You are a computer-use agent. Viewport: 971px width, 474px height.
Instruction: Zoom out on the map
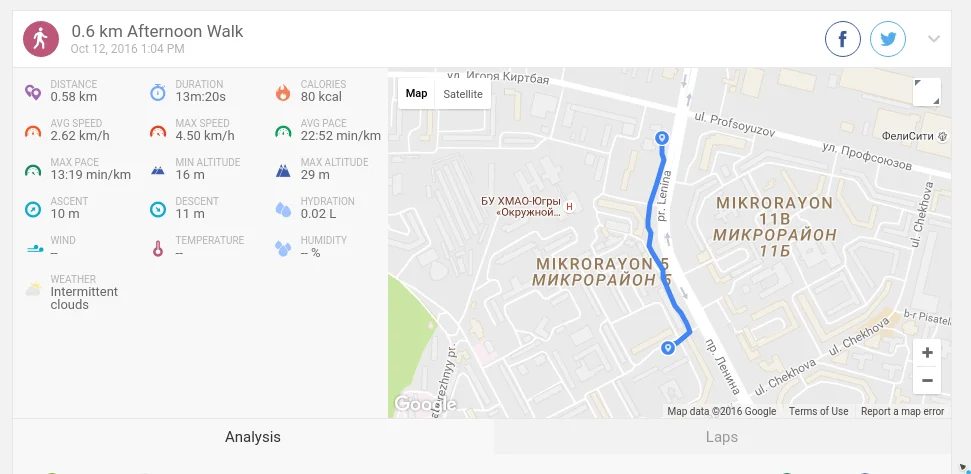point(927,380)
